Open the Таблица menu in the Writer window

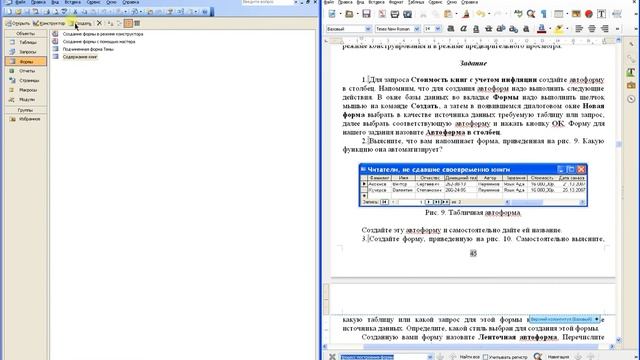tap(416, 2)
